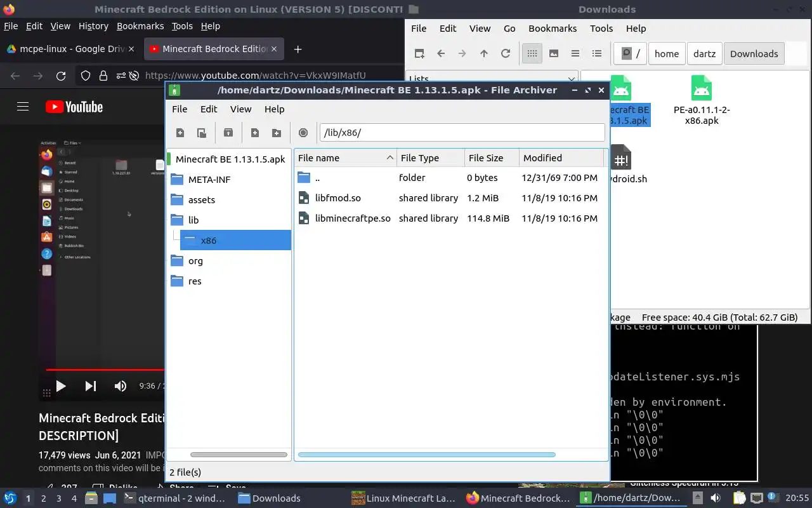
Task: Select META-INF folder in archive tree
Action: pyautogui.click(x=209, y=180)
